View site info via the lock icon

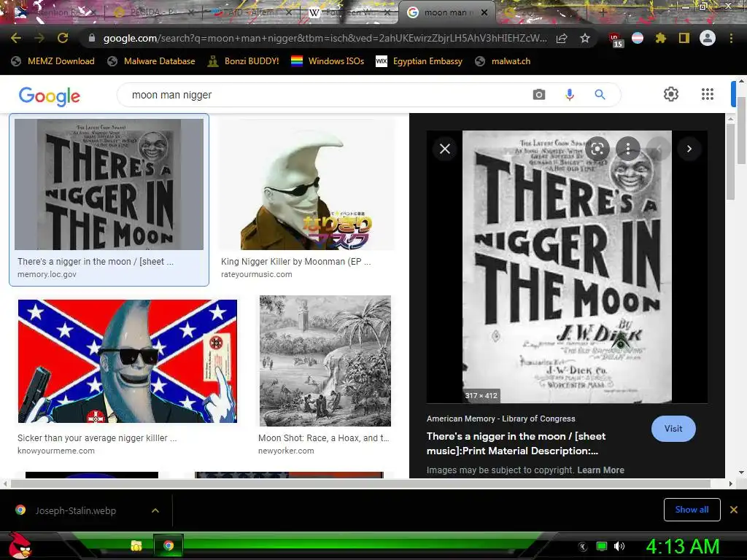(91, 38)
